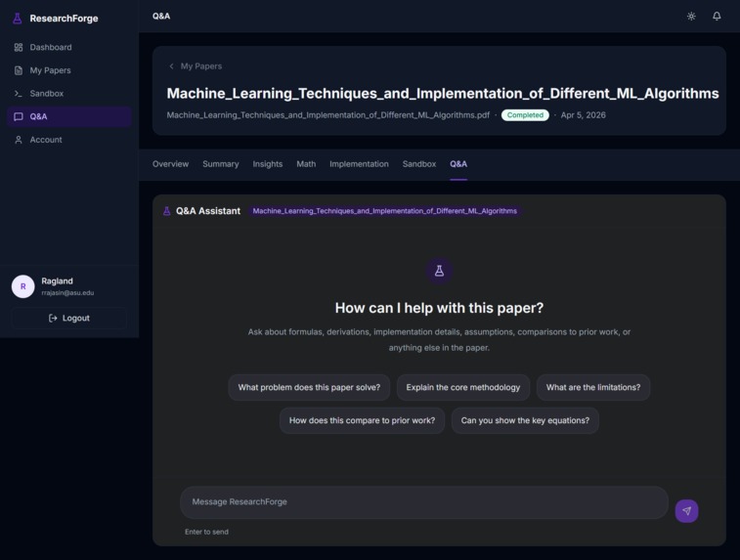The image size is (740, 560).
Task: Click the 'Enter to send' hint
Action: pyautogui.click(x=206, y=532)
